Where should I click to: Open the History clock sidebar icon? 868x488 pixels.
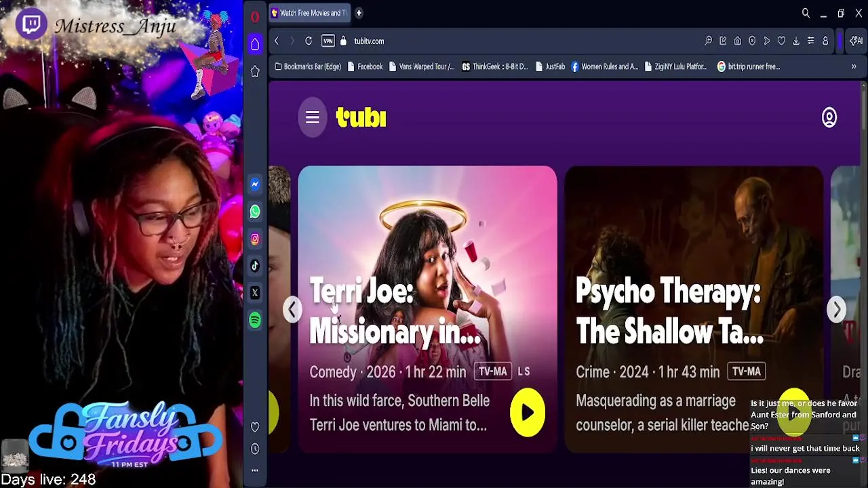[x=255, y=449]
